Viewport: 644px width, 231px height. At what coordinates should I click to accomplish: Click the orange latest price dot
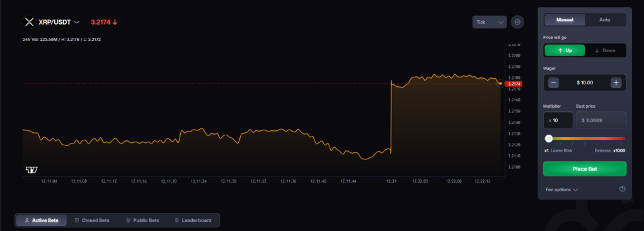500,83
